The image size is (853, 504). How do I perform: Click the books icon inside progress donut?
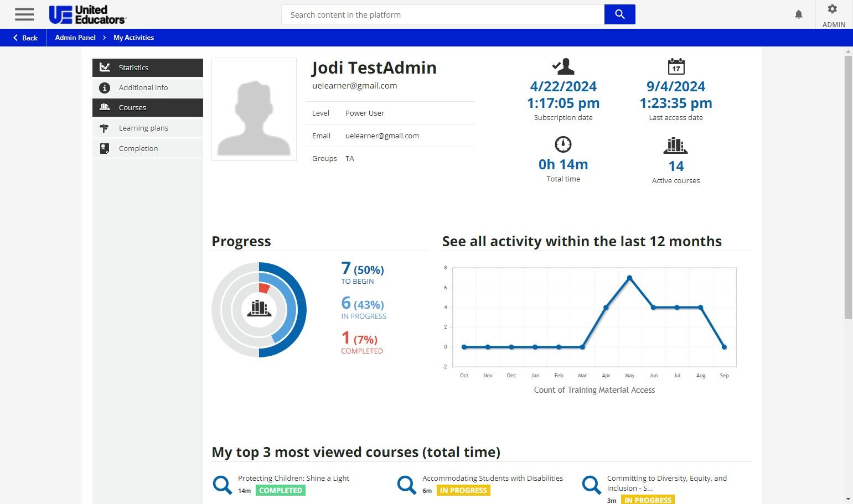(x=259, y=308)
